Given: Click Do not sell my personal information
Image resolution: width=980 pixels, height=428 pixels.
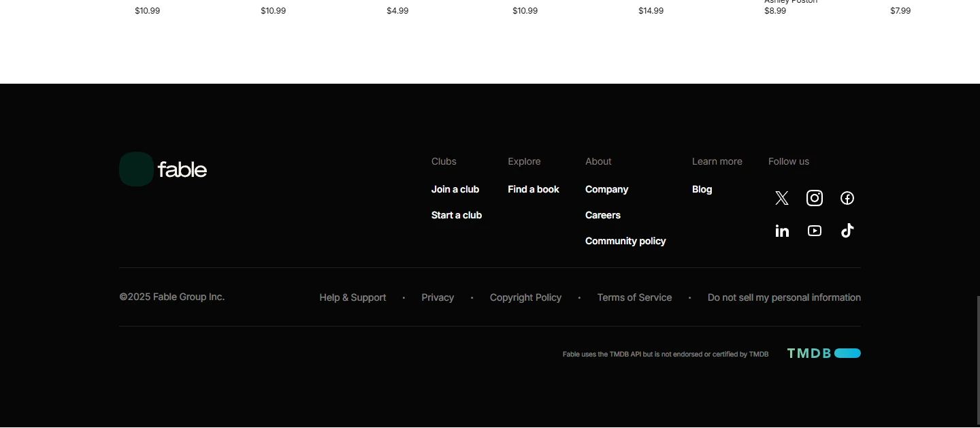Looking at the screenshot, I should pyautogui.click(x=784, y=297).
